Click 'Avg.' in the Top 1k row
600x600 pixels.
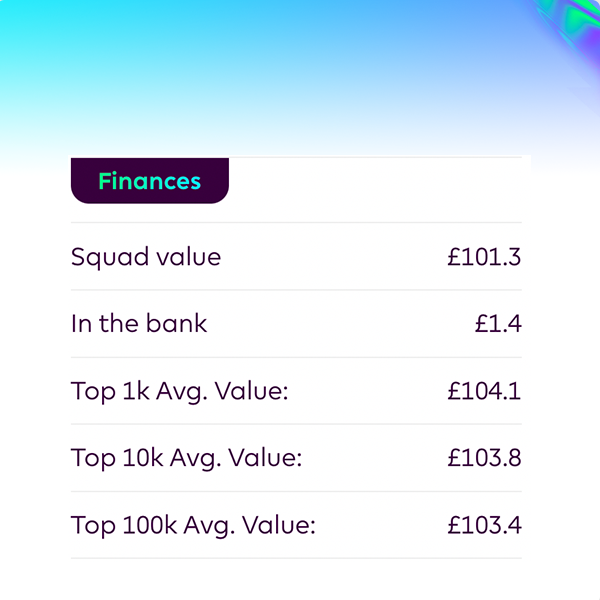(182, 392)
